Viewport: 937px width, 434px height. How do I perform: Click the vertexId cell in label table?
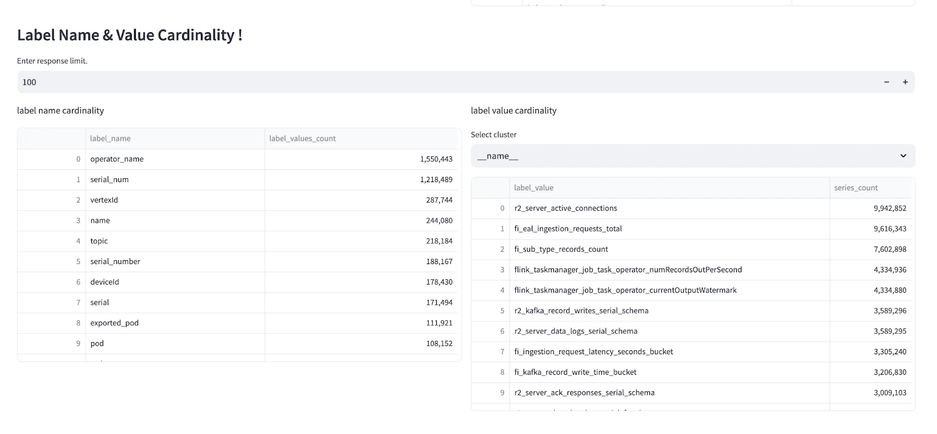point(174,200)
